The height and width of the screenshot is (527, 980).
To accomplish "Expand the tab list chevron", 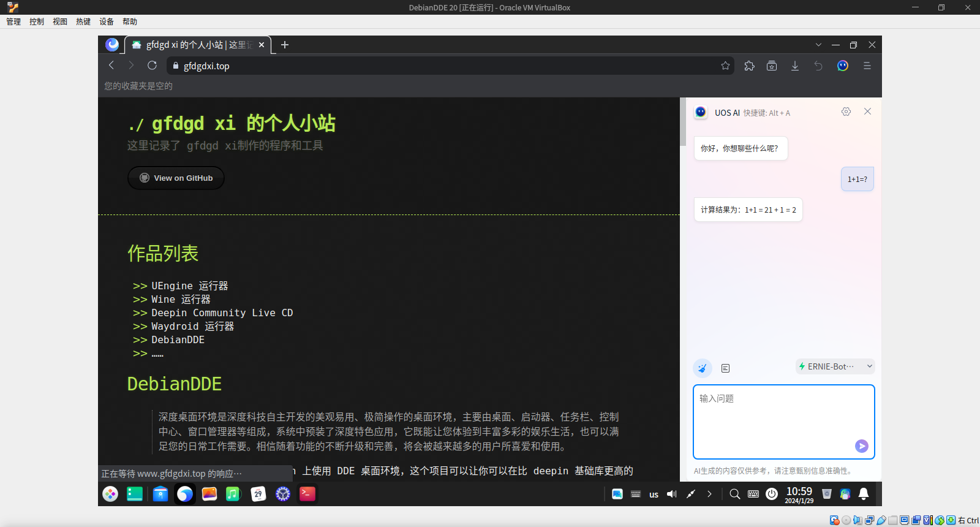I will click(818, 45).
